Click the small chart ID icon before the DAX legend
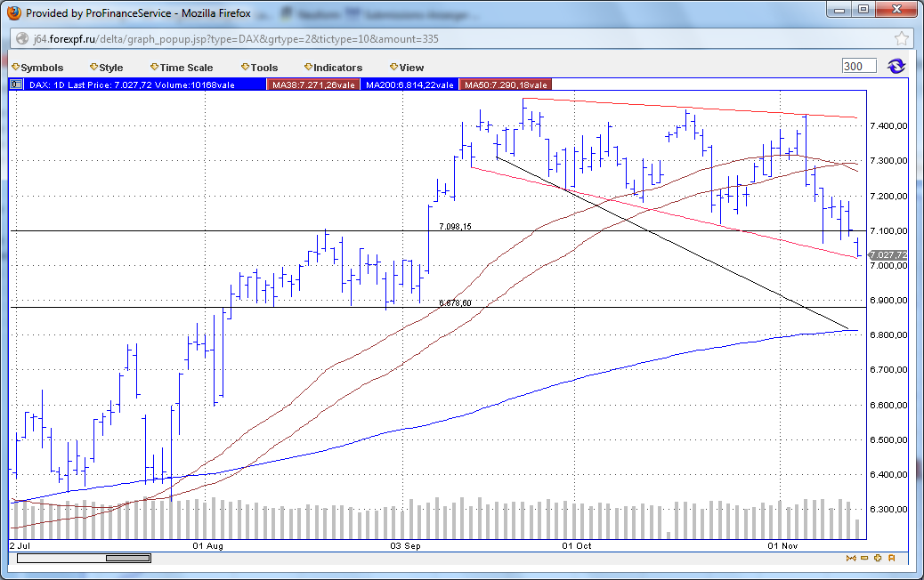924x580 pixels. [14, 84]
